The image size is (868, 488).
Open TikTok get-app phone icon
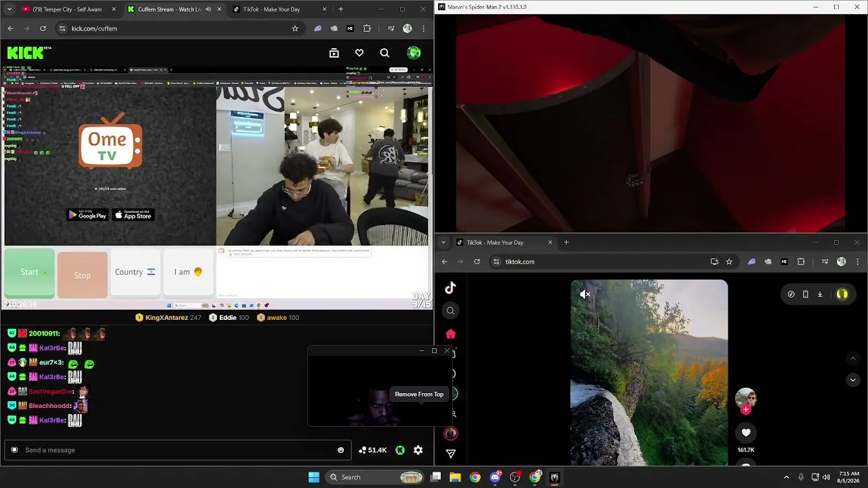[806, 294]
